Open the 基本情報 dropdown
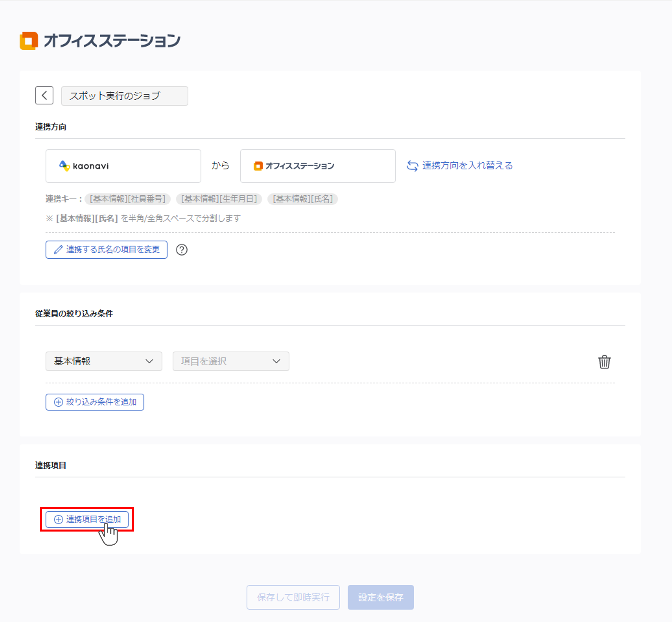Viewport: 672px width, 622px height. pyautogui.click(x=104, y=361)
